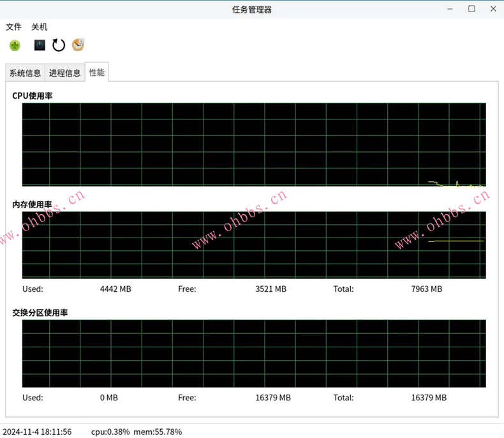The height and width of the screenshot is (438, 504).
Task: Click the CPU使用率 heading
Action: [32, 96]
